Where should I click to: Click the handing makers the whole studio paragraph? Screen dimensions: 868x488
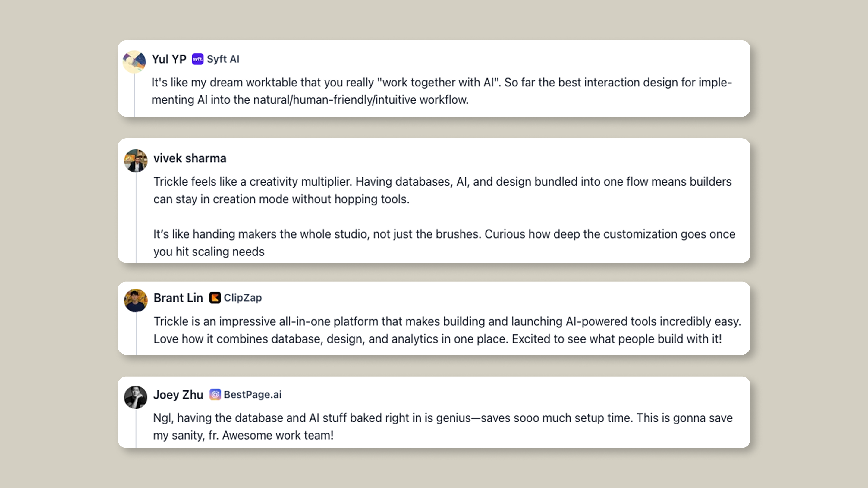(444, 243)
